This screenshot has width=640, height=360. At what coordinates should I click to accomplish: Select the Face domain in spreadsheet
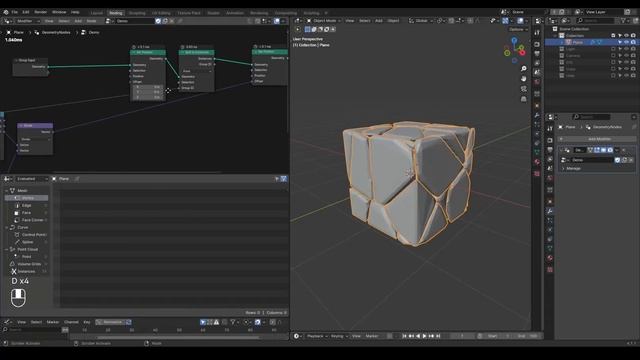coord(27,213)
